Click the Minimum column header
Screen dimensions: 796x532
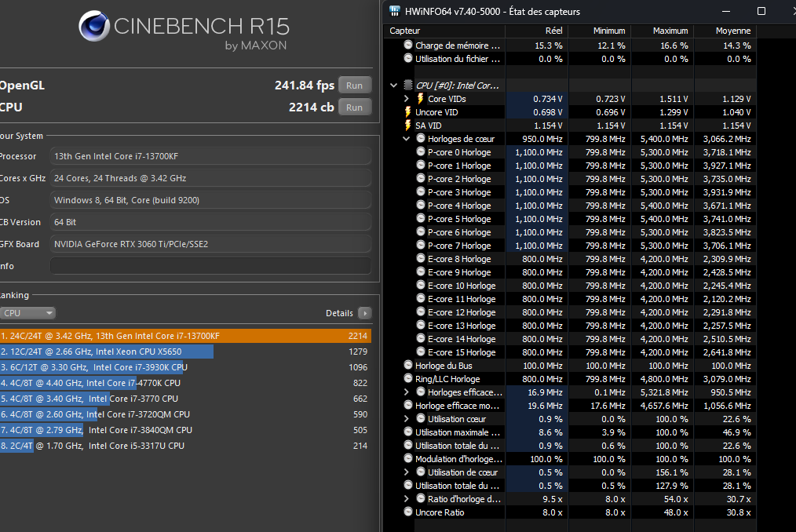[x=600, y=31]
